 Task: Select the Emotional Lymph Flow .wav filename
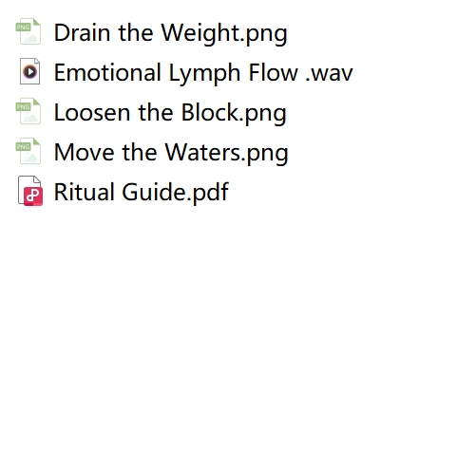203,73
